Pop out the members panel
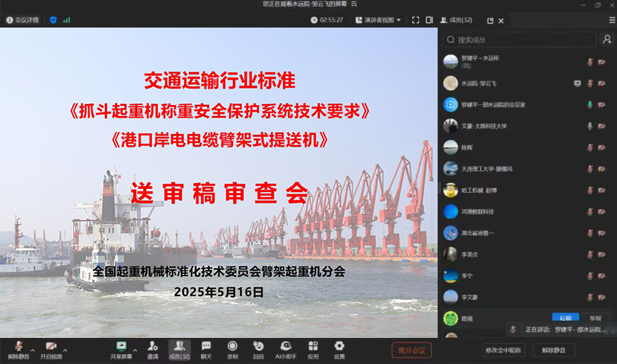Image resolution: width=617 pixels, height=364 pixels. [x=490, y=21]
